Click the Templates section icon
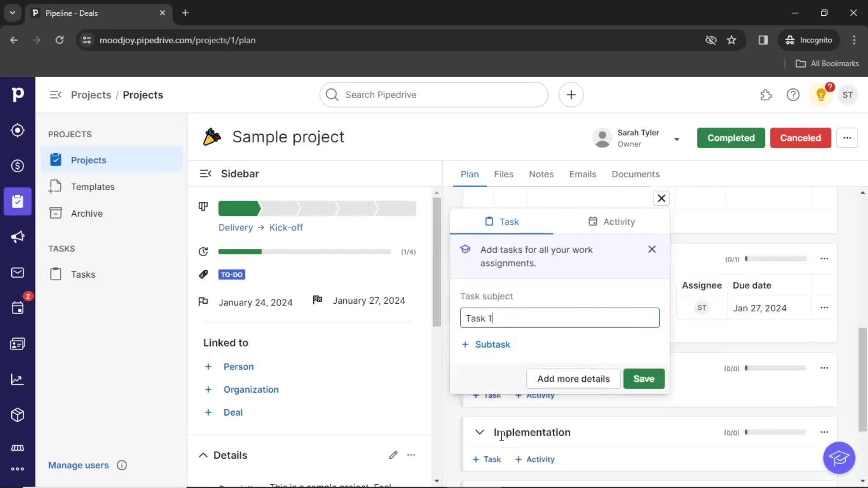Viewport: 868px width, 488px height. (x=56, y=187)
